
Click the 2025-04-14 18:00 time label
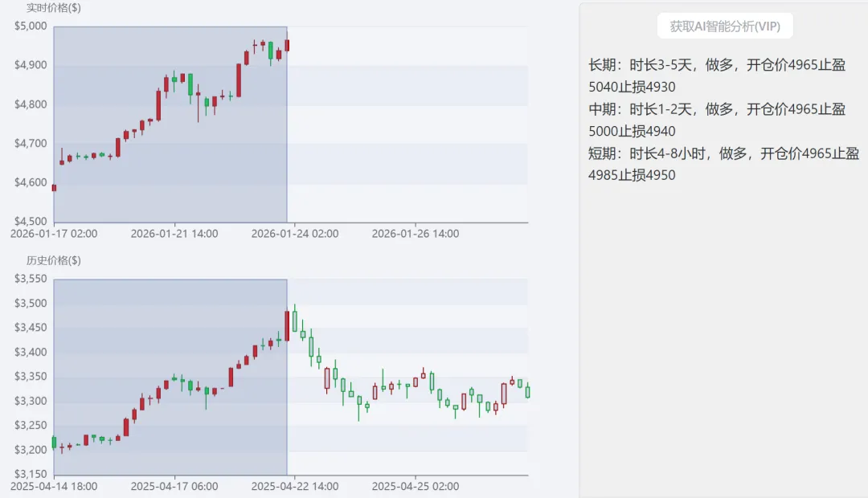(53, 487)
